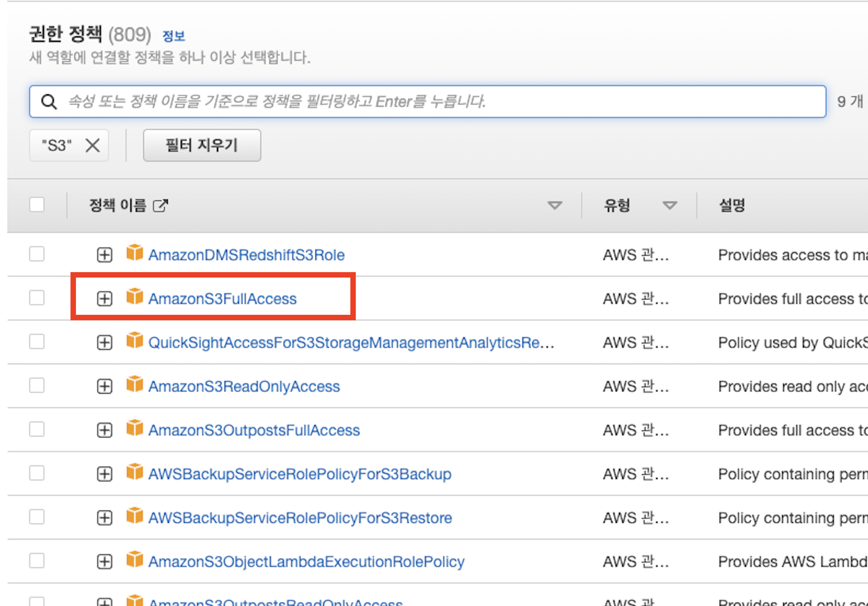
Task: Expand the AmazonS3ObjectLambdaExecutionRolePolicy details
Action: 104,562
